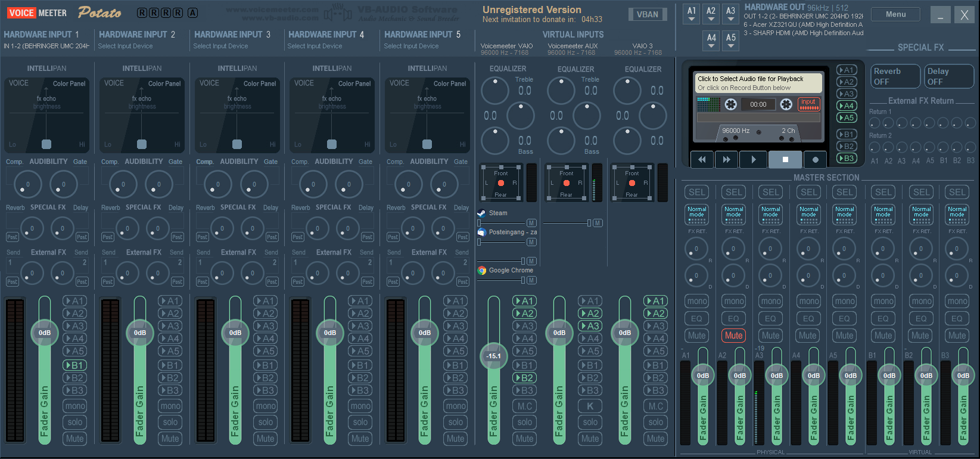Start recording with the cassette Record button
Viewport: 980px width, 459px height.
815,159
